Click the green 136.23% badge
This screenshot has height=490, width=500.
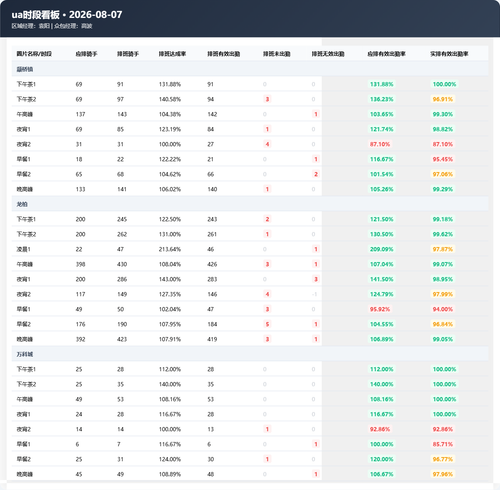point(382,99)
